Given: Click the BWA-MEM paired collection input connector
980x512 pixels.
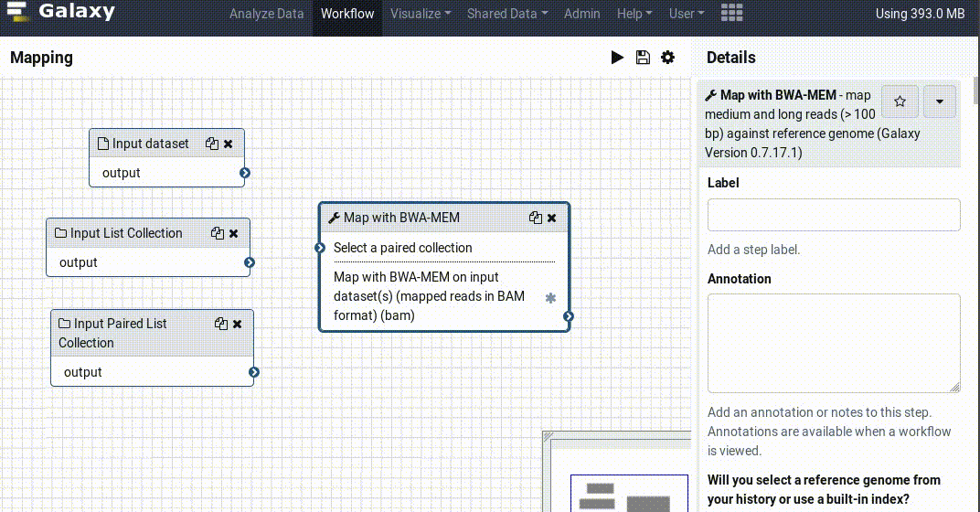Looking at the screenshot, I should point(320,248).
